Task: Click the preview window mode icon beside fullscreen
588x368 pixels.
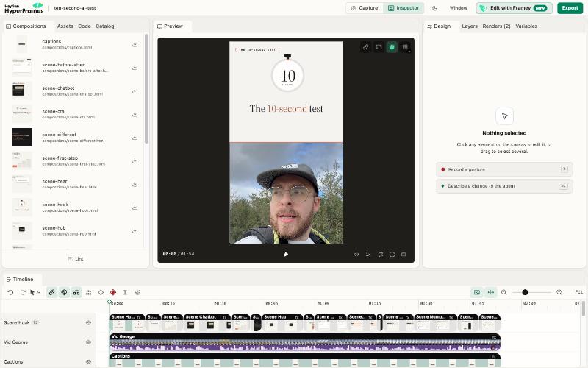Action: 404,254
